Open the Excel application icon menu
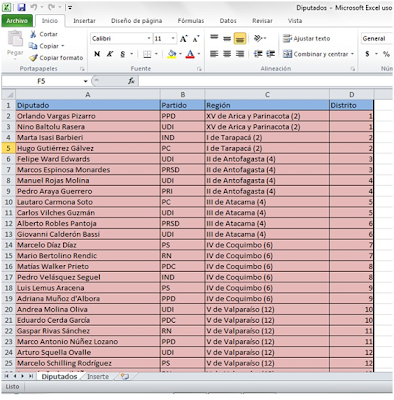The width and height of the screenshot is (394, 400). (x=7, y=7)
